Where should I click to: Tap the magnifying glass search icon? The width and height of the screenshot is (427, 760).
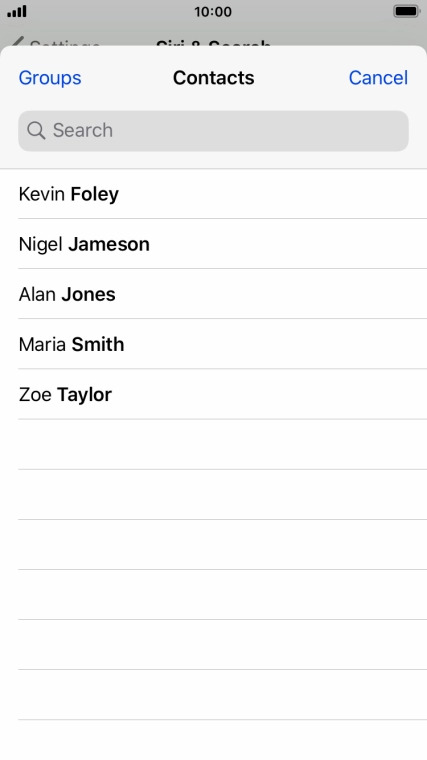click(x=36, y=130)
